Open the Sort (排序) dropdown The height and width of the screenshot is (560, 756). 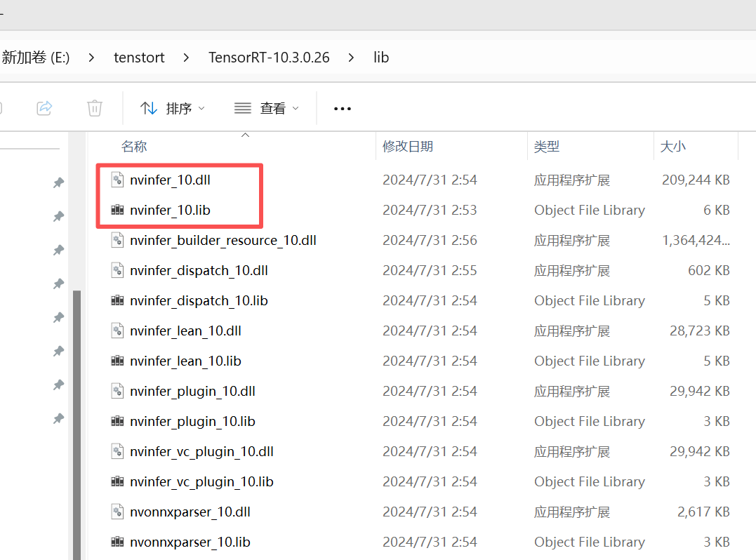pyautogui.click(x=173, y=109)
